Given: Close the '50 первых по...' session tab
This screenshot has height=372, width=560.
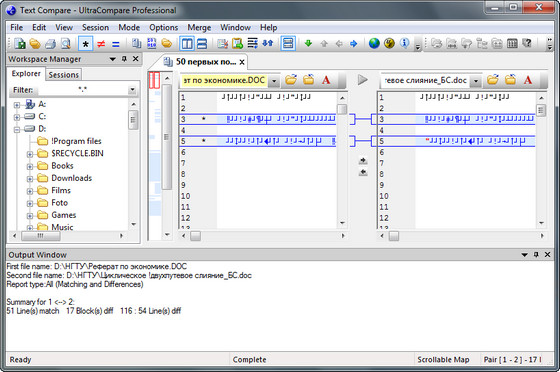Looking at the screenshot, I should point(242,62).
